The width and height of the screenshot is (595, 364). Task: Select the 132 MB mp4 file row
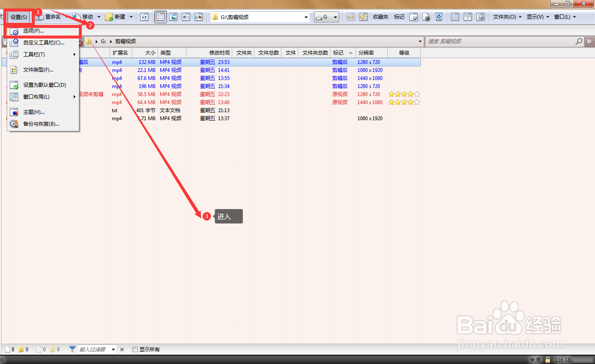click(x=211, y=62)
